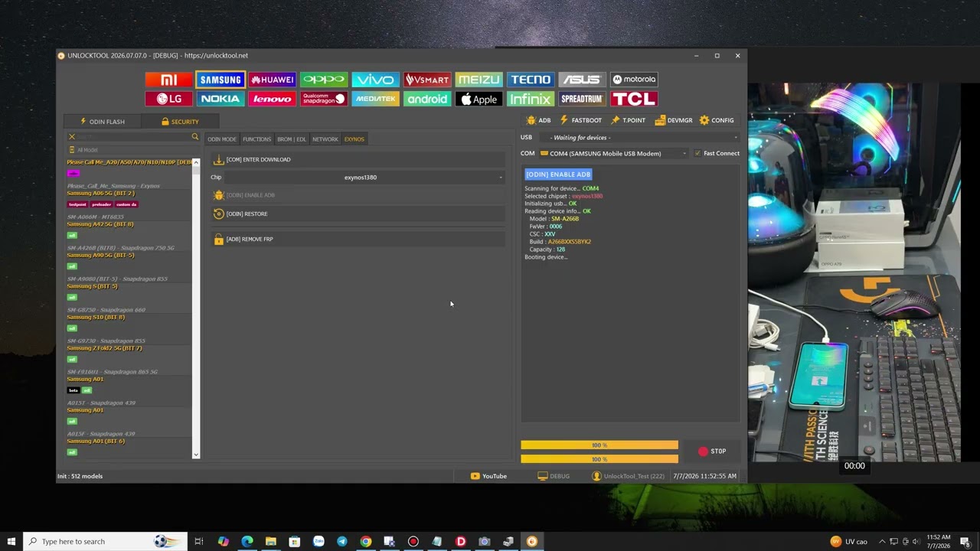Select the Apple brand logo
Screen dimensions: 980x551
pyautogui.click(x=479, y=99)
